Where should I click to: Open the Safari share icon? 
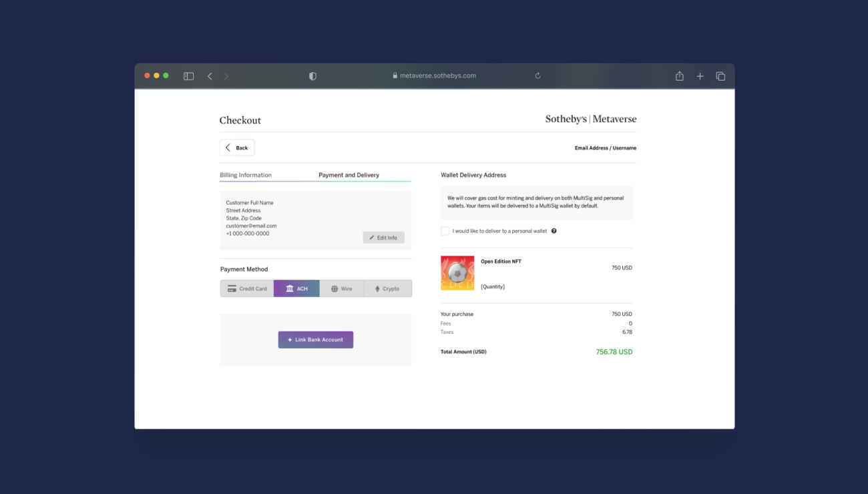coord(680,76)
